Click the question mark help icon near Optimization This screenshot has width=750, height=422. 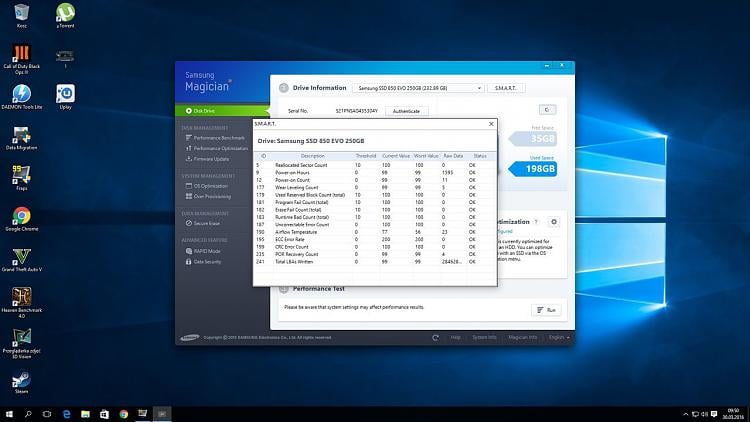(536, 222)
